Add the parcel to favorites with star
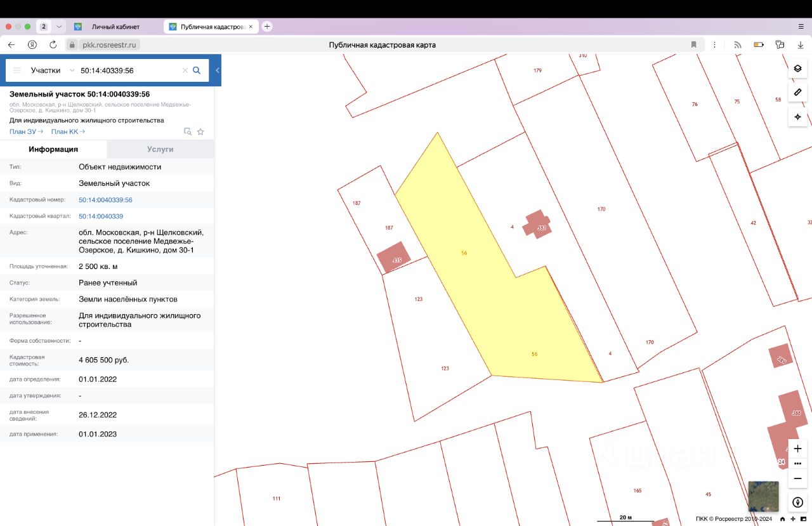The width and height of the screenshot is (812, 526). click(x=200, y=132)
